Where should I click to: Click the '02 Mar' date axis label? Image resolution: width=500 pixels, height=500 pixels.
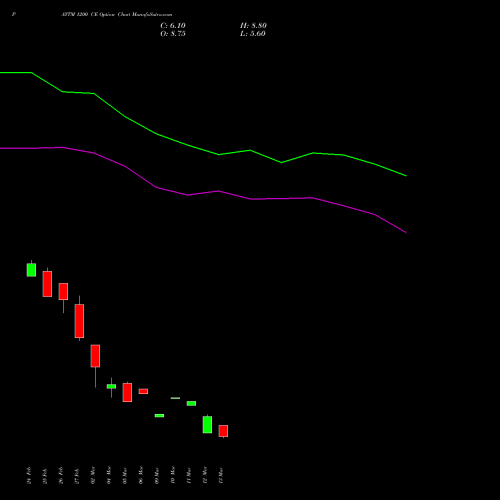click(93, 475)
